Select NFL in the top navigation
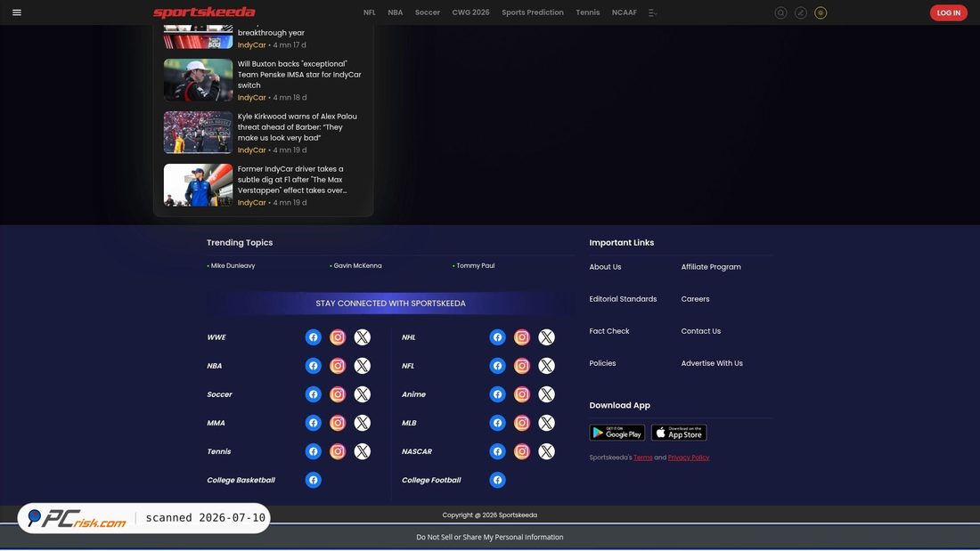 click(x=370, y=12)
